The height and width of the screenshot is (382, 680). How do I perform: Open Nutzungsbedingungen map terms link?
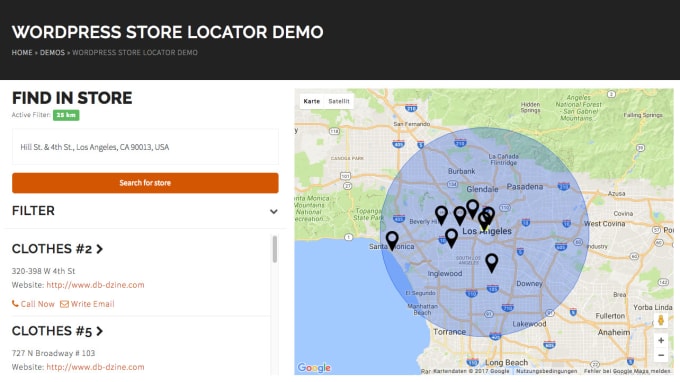click(x=546, y=371)
